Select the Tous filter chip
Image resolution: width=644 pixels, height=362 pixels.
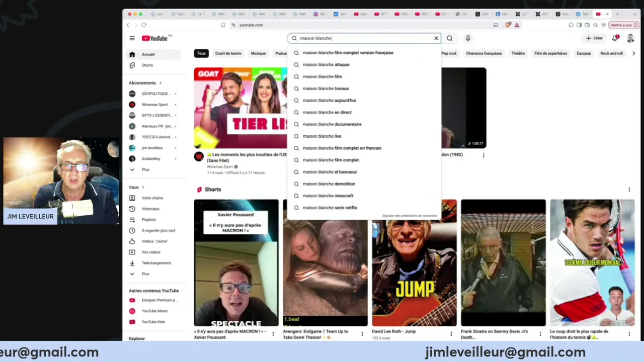click(201, 53)
